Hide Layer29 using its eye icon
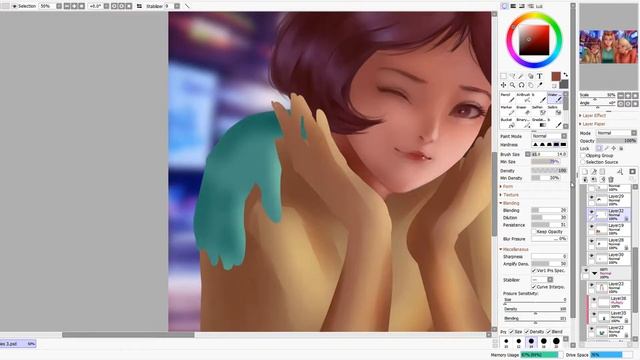Viewport: 640px width, 360px height. pyautogui.click(x=591, y=198)
